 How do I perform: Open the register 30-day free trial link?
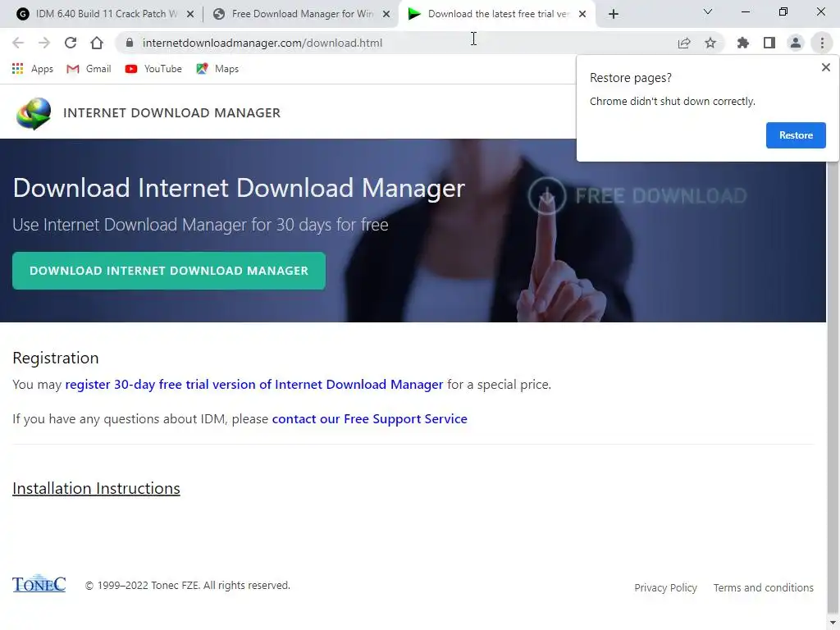click(x=254, y=385)
